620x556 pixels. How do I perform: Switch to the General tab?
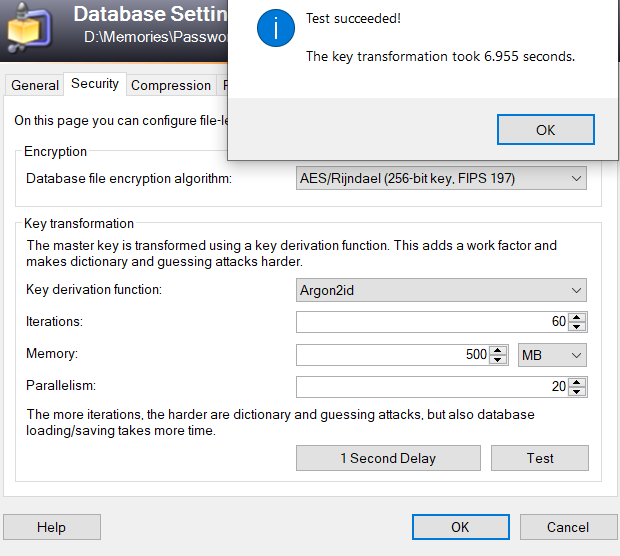[35, 86]
